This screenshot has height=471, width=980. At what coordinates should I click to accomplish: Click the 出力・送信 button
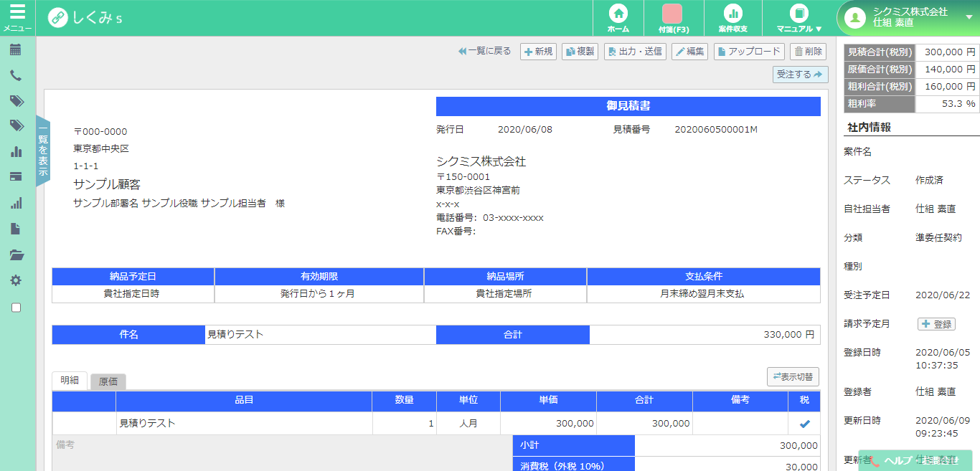(x=635, y=52)
